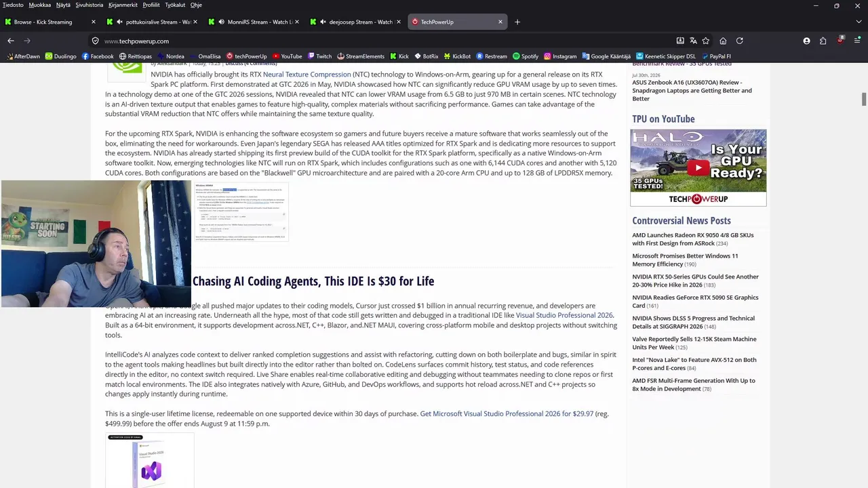The image size is (868, 488).
Task: Open the Keenetic Skipper DSL bookmark
Action: [x=666, y=56]
